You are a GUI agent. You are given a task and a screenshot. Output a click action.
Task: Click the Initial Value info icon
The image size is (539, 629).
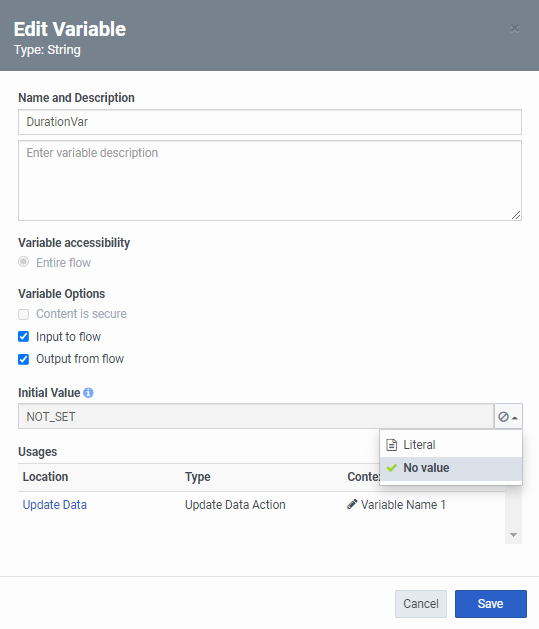[88, 393]
